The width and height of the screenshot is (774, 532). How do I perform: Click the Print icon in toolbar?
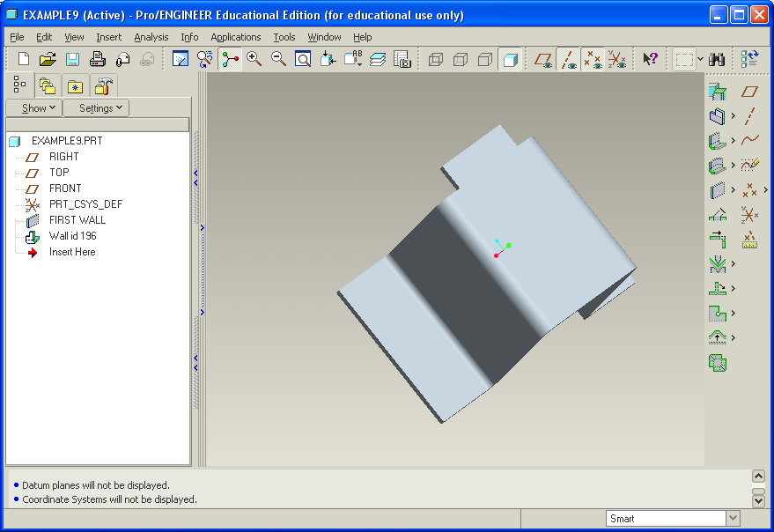(x=98, y=59)
